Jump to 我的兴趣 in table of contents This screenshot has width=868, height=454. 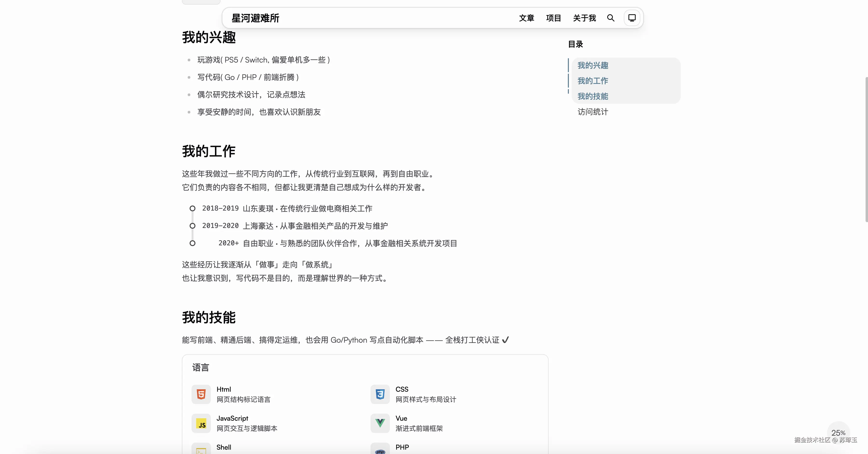[x=593, y=65]
